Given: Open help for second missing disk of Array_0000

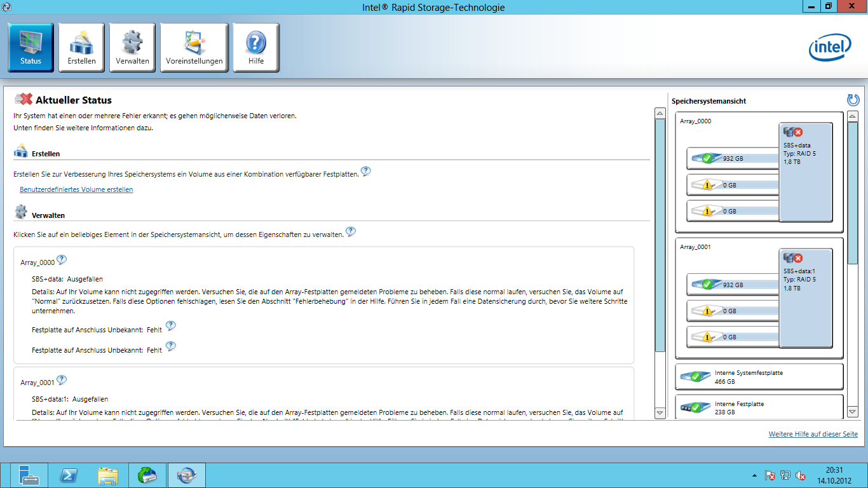Looking at the screenshot, I should 170,346.
